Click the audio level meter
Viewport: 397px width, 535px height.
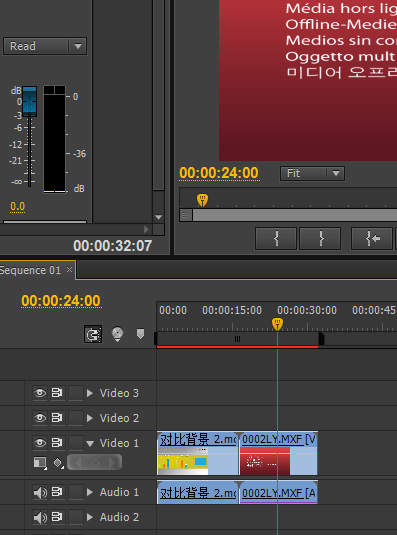[x=55, y=140]
